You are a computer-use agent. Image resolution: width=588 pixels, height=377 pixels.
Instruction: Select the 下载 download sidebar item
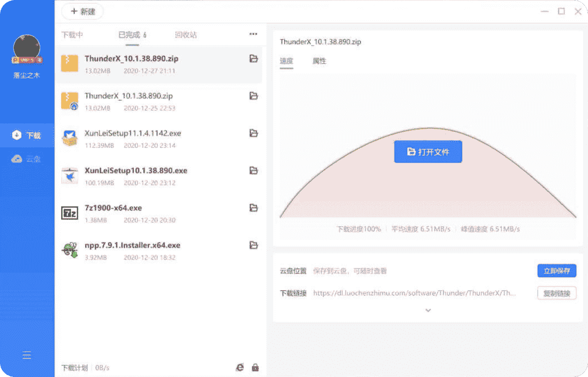coord(27,135)
